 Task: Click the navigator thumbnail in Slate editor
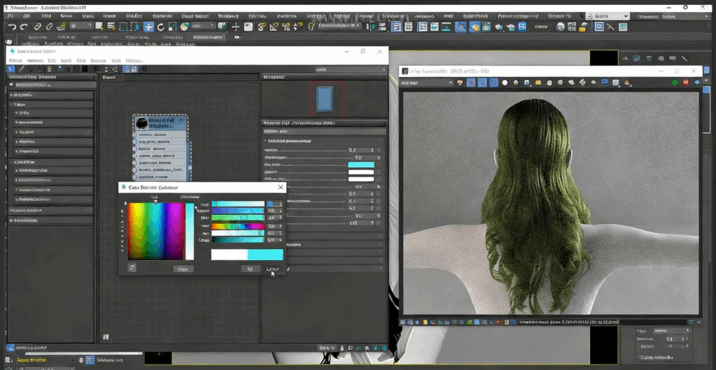point(325,100)
